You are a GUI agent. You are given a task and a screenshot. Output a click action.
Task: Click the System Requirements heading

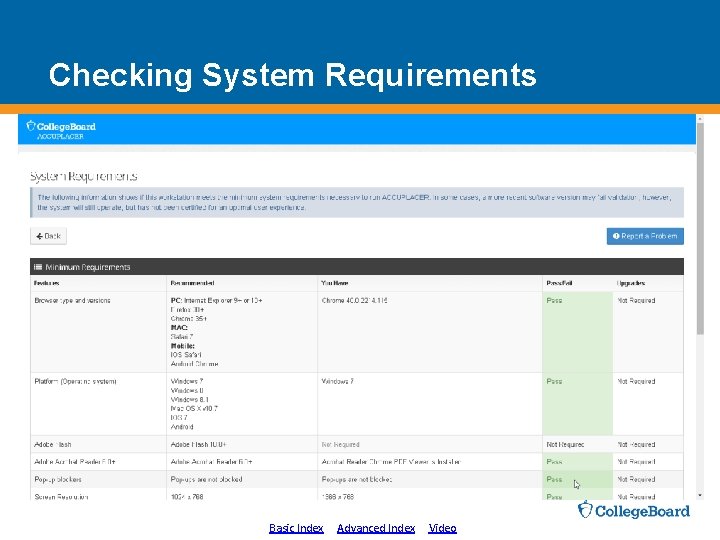point(83,176)
